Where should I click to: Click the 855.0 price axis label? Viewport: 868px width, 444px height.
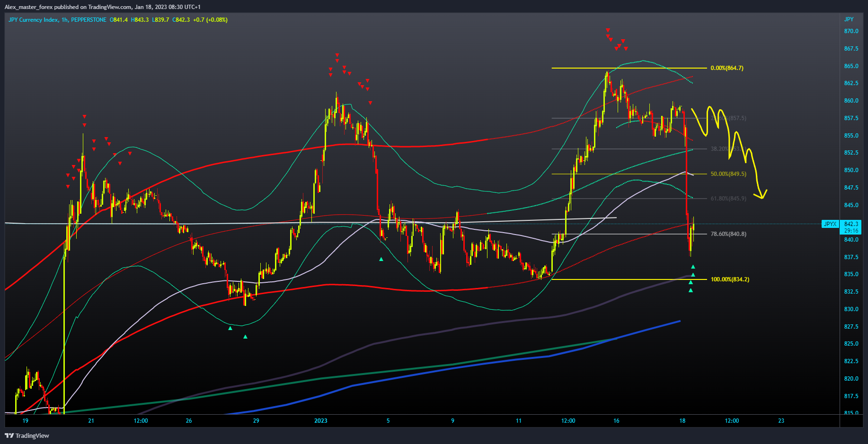[851, 136]
